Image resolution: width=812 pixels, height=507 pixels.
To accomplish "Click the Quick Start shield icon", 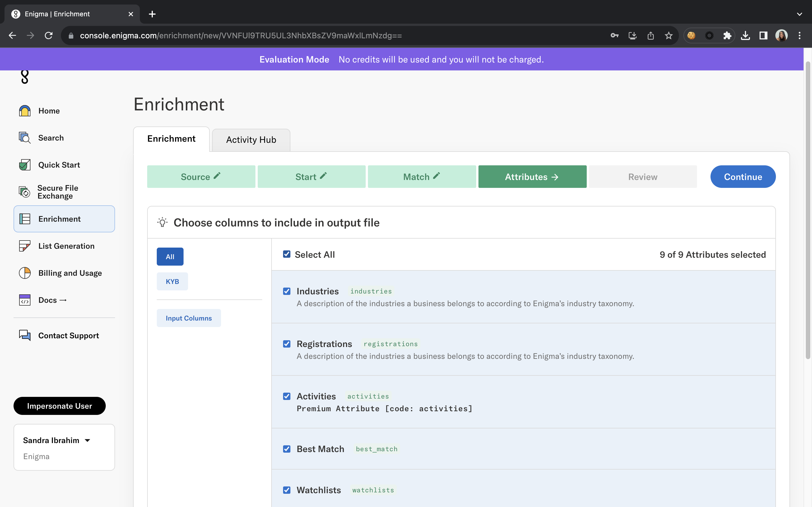I will (x=25, y=165).
